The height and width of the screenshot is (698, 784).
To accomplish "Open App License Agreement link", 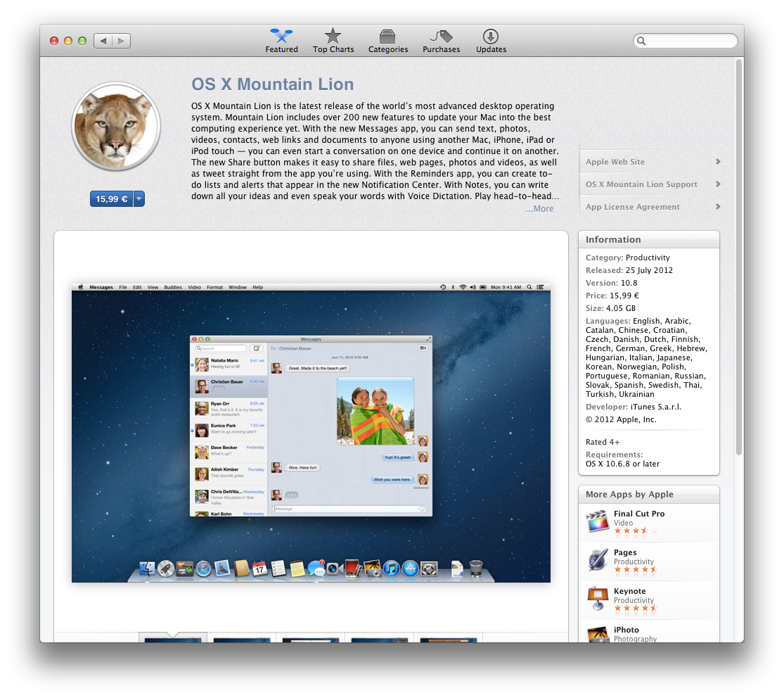I will [x=633, y=207].
